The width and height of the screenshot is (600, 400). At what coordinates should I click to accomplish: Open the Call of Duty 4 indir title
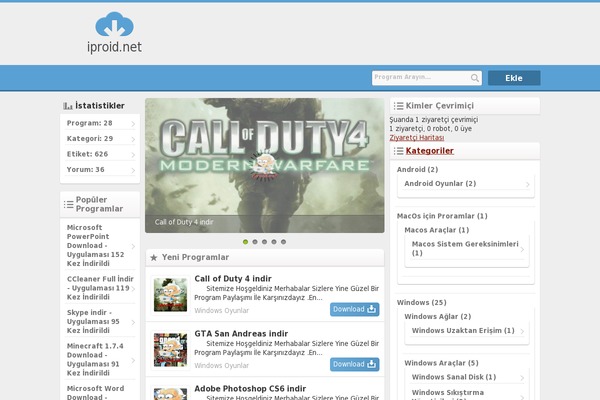pyautogui.click(x=233, y=279)
